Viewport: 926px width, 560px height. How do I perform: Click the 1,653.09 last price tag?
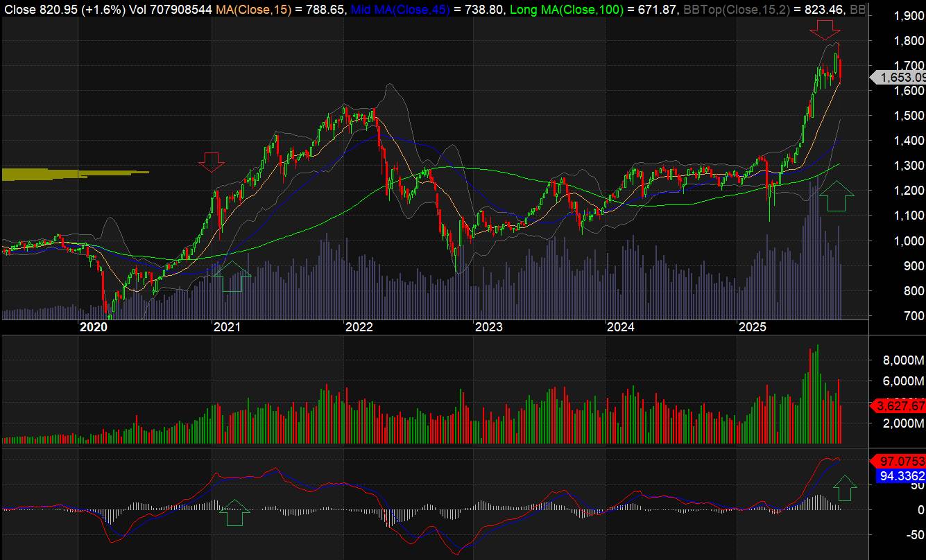[899, 78]
